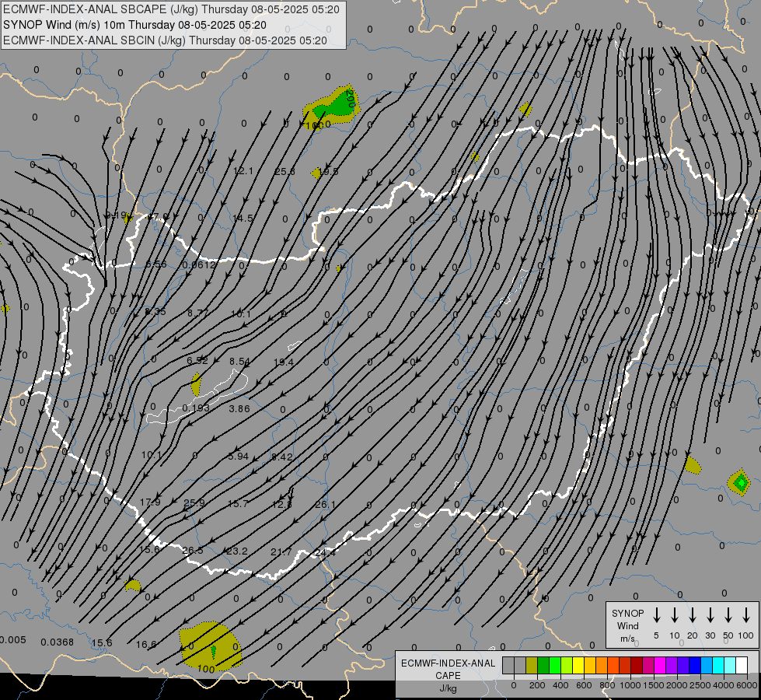Image resolution: width=761 pixels, height=700 pixels.
Task: Click the map value 26.5
Action: 193,551
